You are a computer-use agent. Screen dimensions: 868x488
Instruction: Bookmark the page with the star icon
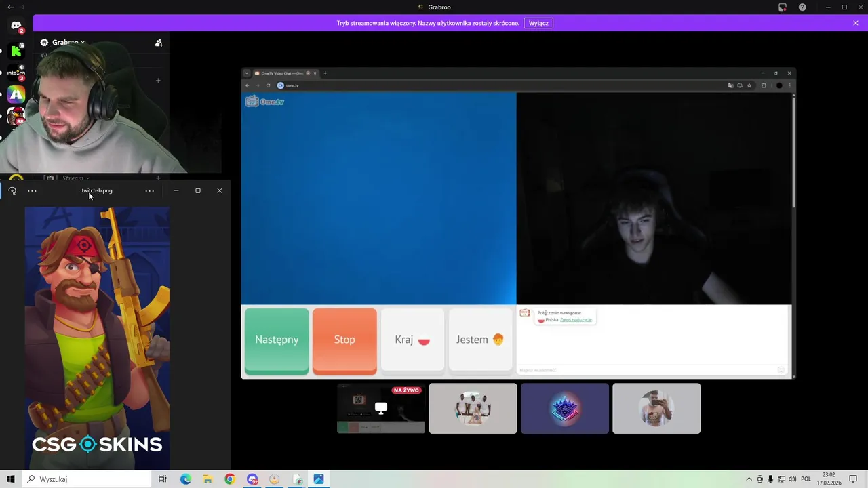(x=749, y=85)
